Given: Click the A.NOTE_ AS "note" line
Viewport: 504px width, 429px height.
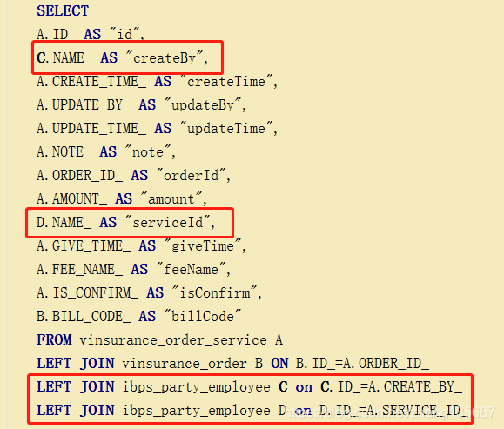Looking at the screenshot, I should (106, 151).
